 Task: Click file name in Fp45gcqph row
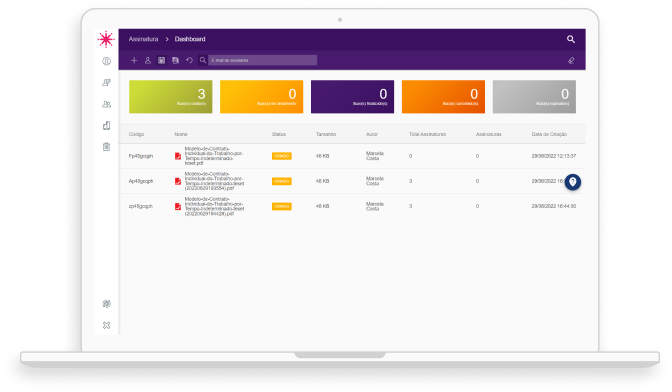point(214,156)
